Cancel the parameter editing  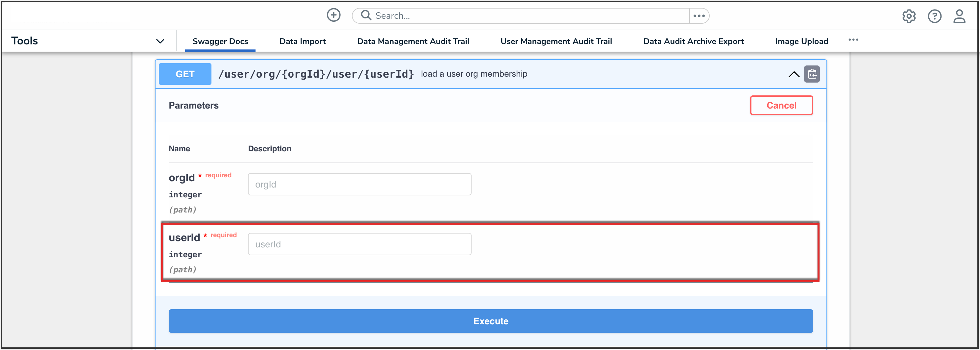click(781, 105)
